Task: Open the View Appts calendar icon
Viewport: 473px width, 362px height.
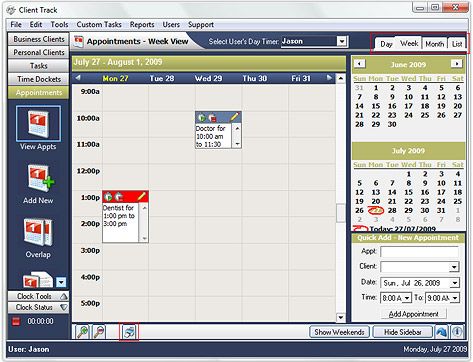Action: pyautogui.click(x=38, y=124)
